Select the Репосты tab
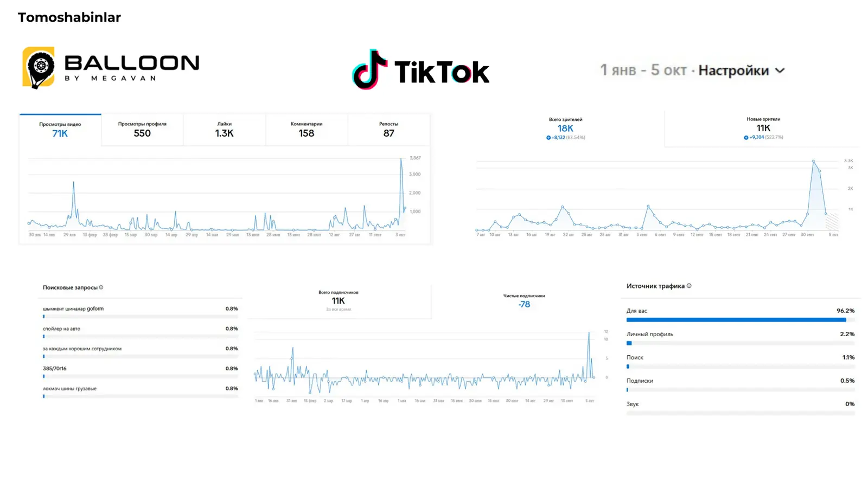This screenshot has height=488, width=868. pos(388,130)
